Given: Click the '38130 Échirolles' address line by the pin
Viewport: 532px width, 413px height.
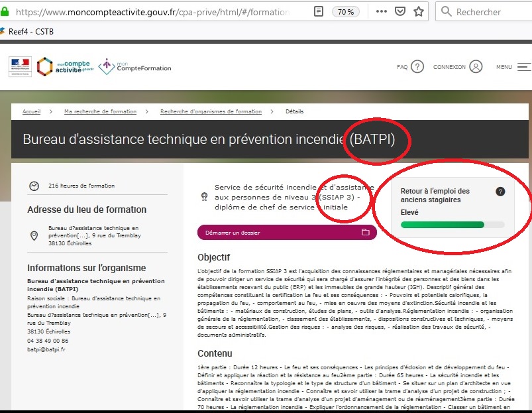Looking at the screenshot, I should tap(70, 243).
